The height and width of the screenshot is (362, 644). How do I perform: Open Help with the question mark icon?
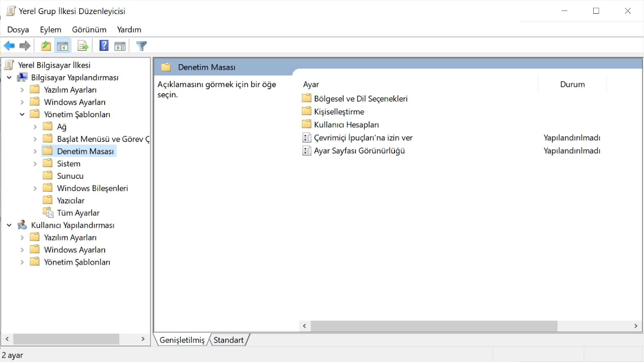pos(104,46)
